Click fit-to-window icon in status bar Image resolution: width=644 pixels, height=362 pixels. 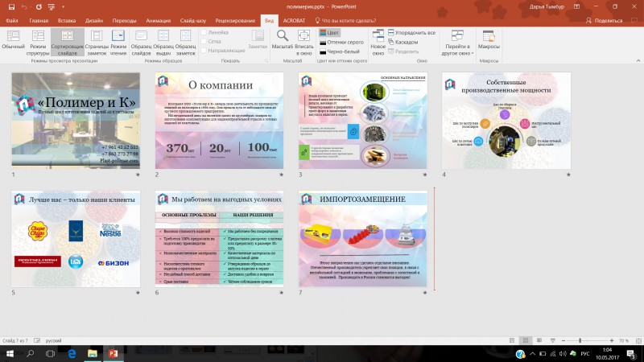coord(638,340)
